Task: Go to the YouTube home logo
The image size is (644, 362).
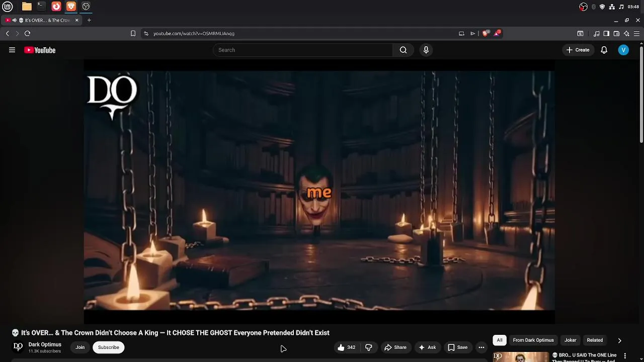Action: point(40,50)
